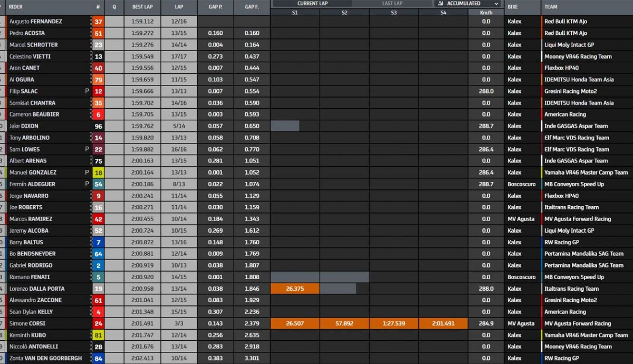Select rider Cameron BEAUBIER
Viewport: 633px width, 364px height.
[34, 114]
